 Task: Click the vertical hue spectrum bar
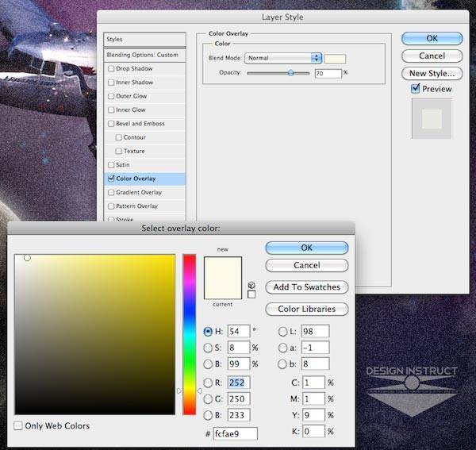(x=190, y=333)
